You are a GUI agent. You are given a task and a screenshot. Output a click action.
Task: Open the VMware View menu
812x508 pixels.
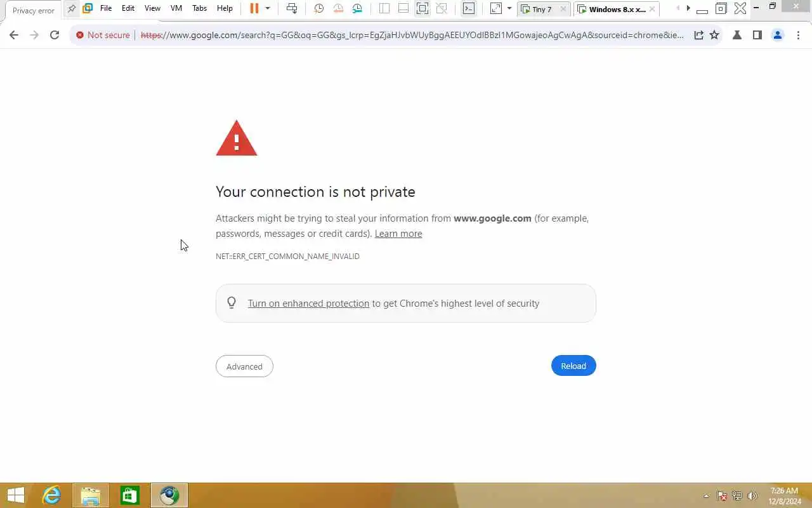point(152,9)
